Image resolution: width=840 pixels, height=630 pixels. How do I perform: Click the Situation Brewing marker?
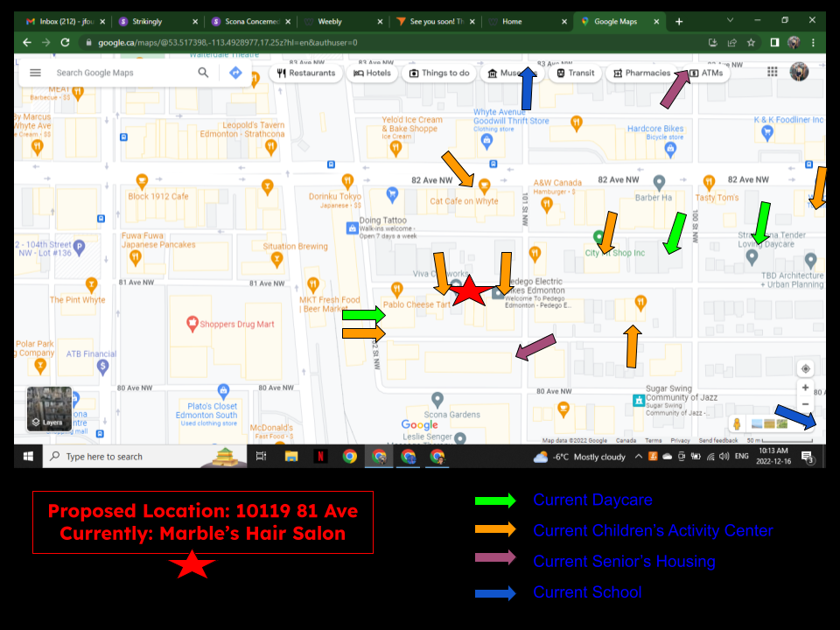(x=276, y=260)
